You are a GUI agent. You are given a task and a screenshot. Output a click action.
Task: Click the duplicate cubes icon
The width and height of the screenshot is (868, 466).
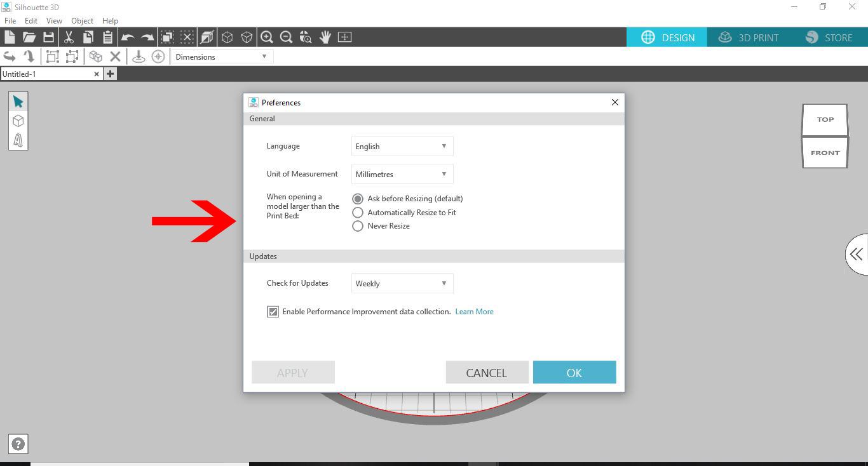[x=96, y=56]
